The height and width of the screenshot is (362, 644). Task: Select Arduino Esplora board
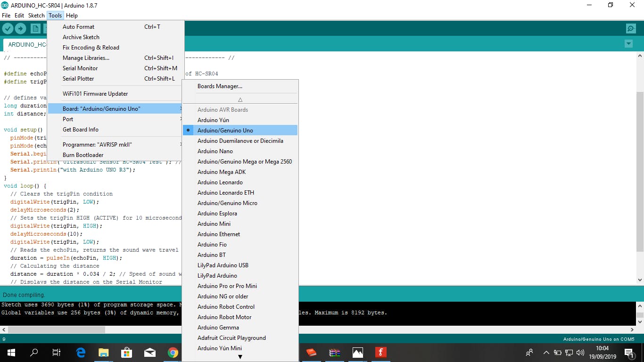click(240, 214)
